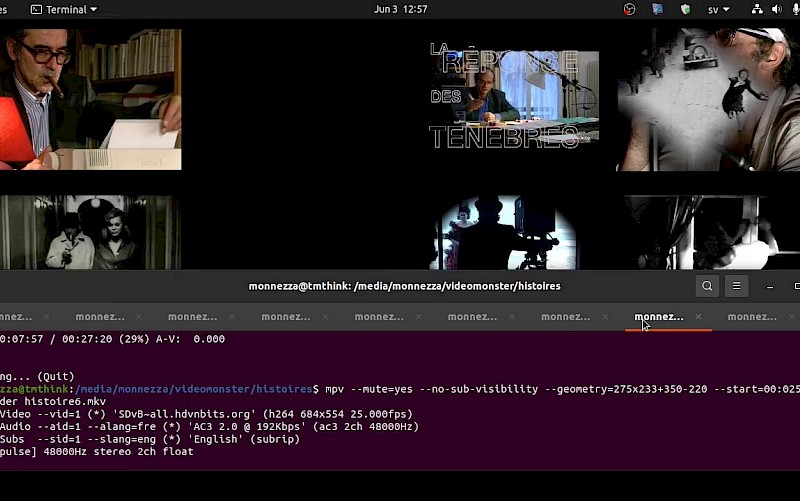The image size is (800, 501).
Task: Focus the mpv video titled La Réponse des Ténèbres
Action: [514, 96]
